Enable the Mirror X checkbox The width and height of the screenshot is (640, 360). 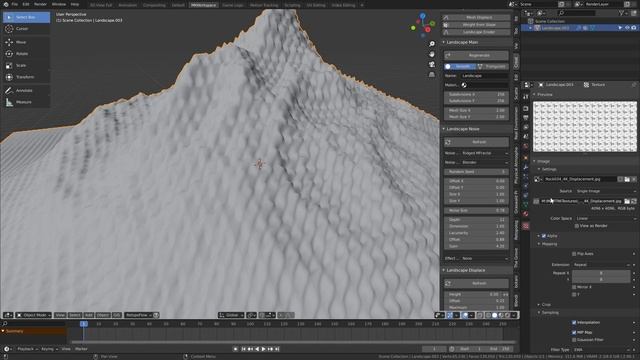574,287
